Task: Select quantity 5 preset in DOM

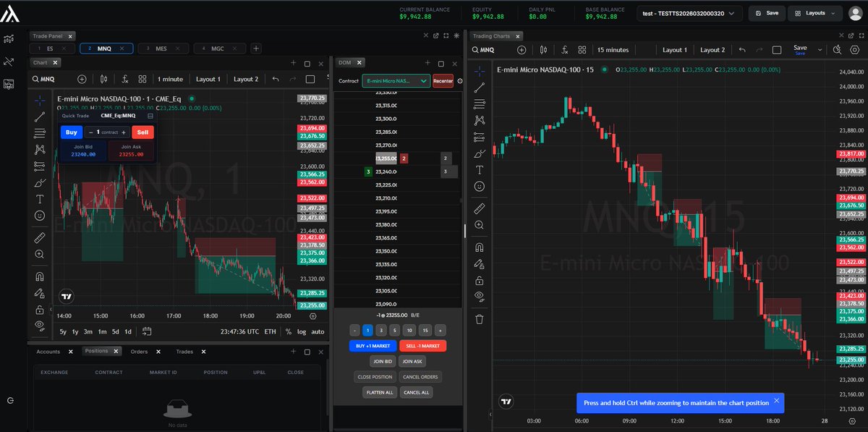Action: coord(394,330)
